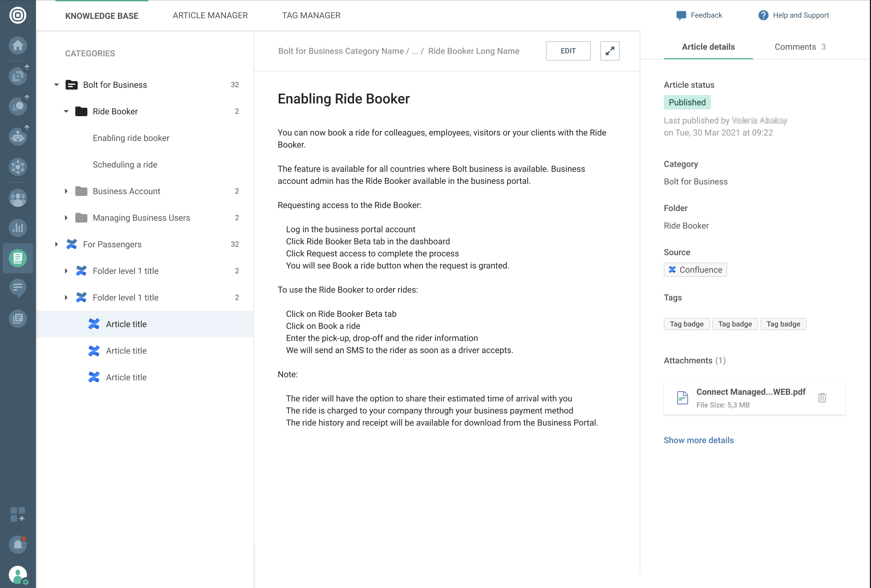This screenshot has width=871, height=588.
Task: Click the add apps grid icon
Action: (18, 514)
